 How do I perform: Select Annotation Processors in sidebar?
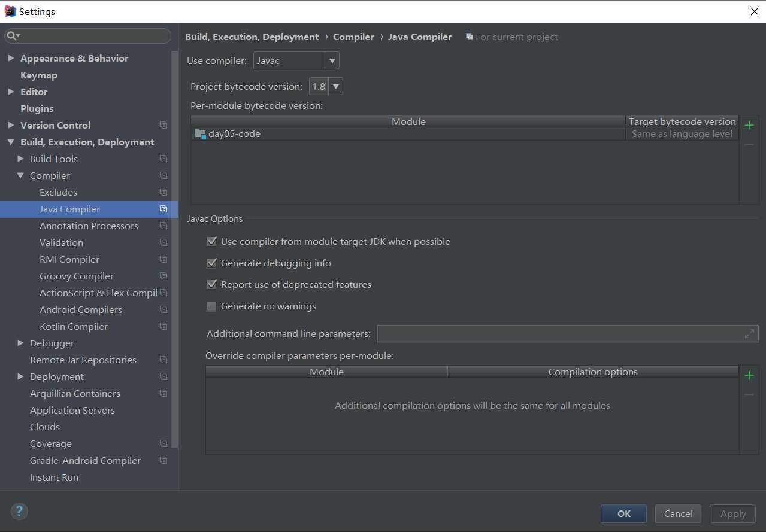point(89,226)
